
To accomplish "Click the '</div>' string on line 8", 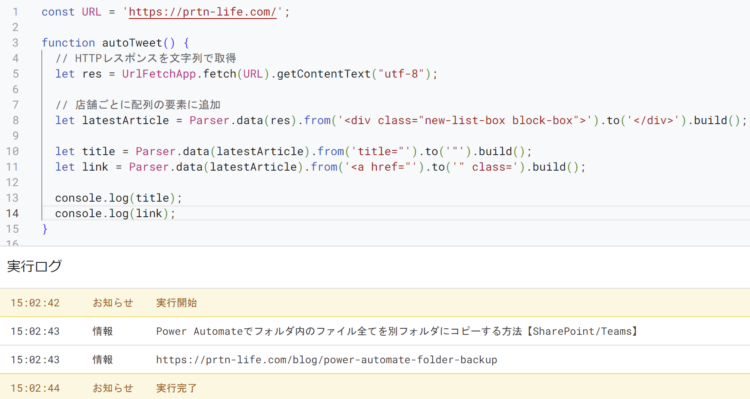I will 653,120.
